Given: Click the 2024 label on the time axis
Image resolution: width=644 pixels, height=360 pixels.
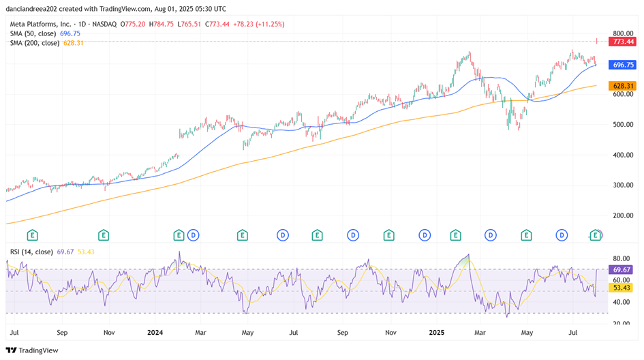Looking at the screenshot, I should pyautogui.click(x=155, y=333).
